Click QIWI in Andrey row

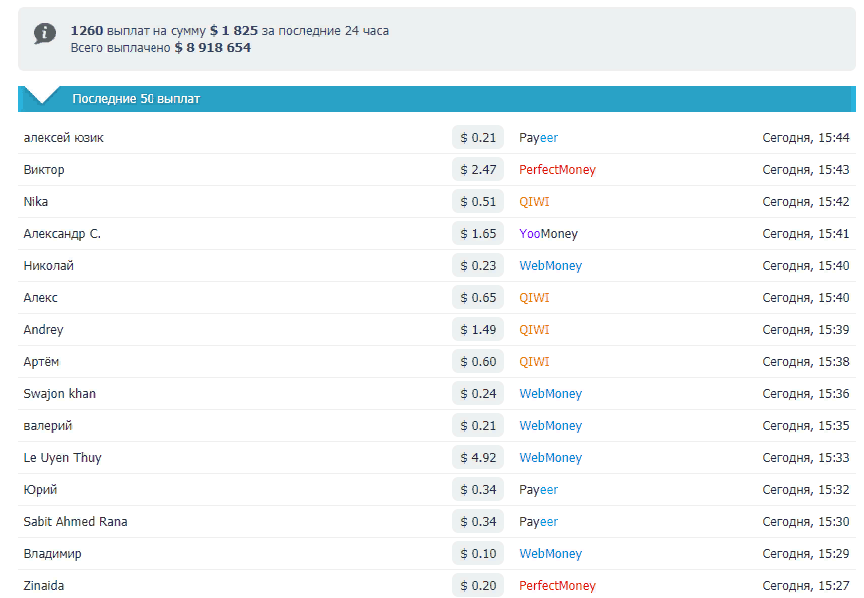pyautogui.click(x=534, y=330)
